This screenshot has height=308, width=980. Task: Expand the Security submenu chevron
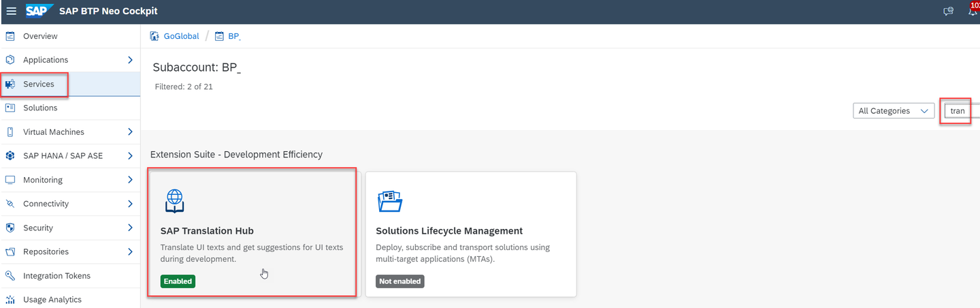point(130,228)
